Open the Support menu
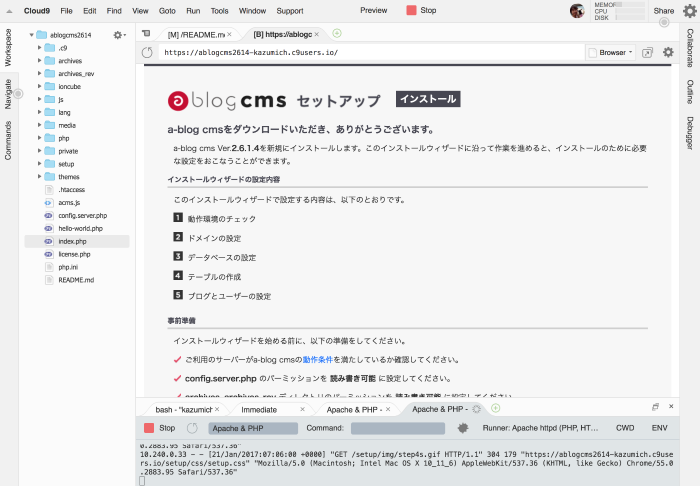700x486 pixels. (290, 11)
